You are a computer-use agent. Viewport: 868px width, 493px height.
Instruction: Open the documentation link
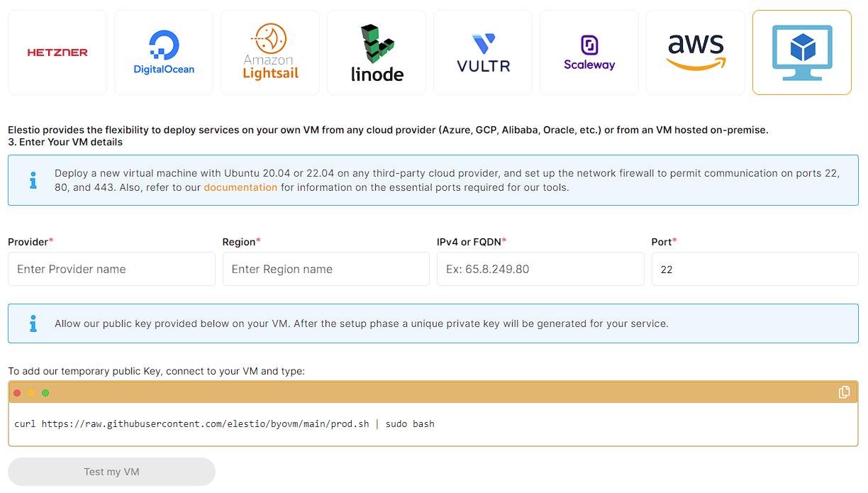point(240,187)
